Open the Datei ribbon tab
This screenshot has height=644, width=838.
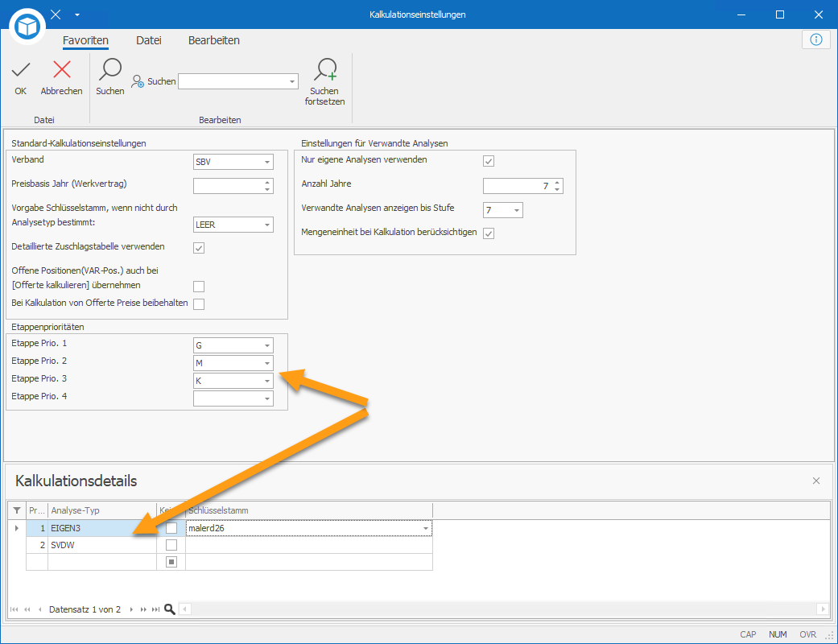(149, 40)
